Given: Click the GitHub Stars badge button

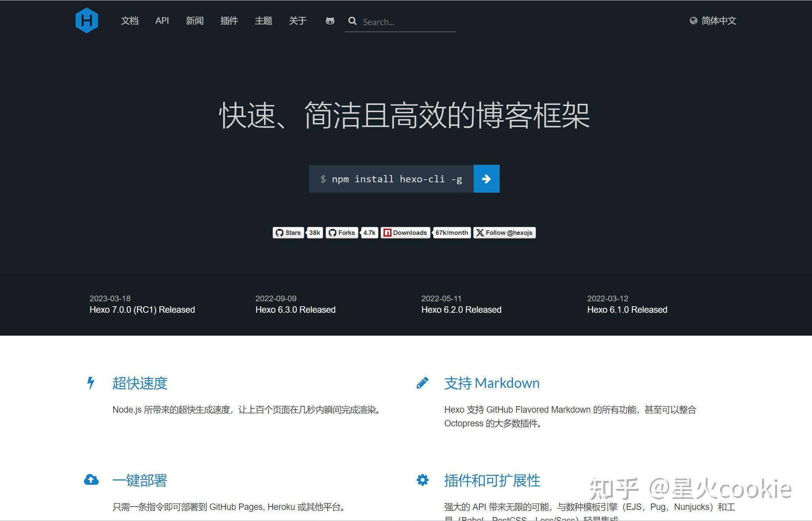Looking at the screenshot, I should coord(288,233).
